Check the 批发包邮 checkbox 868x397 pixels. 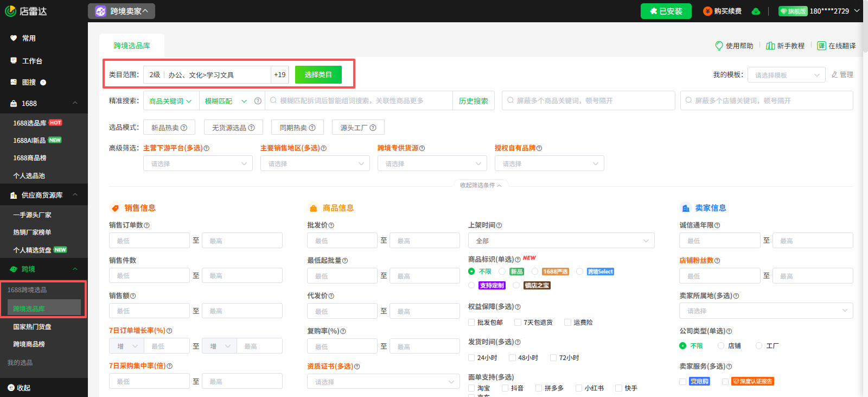click(x=471, y=323)
